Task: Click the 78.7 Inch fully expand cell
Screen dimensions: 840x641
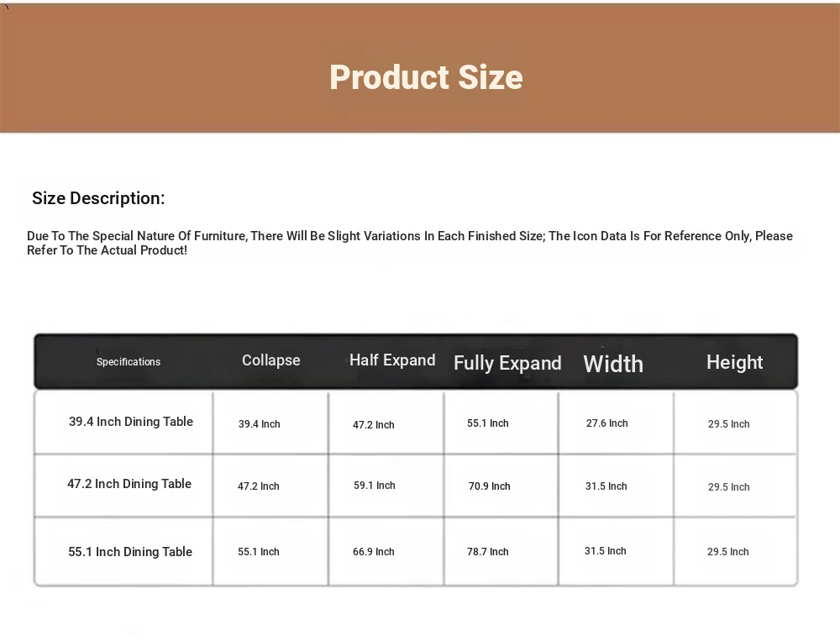Action: click(488, 552)
